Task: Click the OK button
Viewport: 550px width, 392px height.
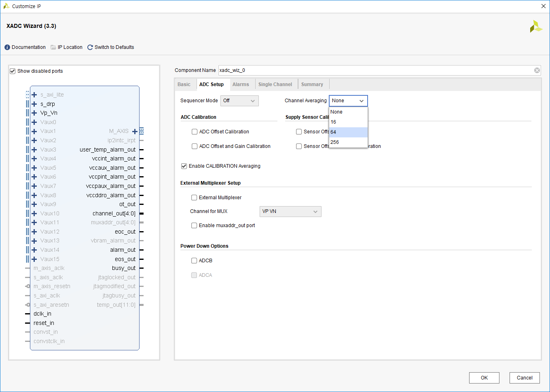Action: coord(484,378)
